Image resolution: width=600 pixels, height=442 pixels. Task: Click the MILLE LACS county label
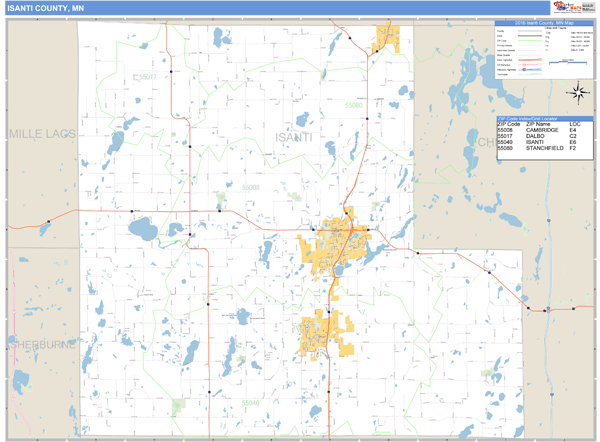42,133
